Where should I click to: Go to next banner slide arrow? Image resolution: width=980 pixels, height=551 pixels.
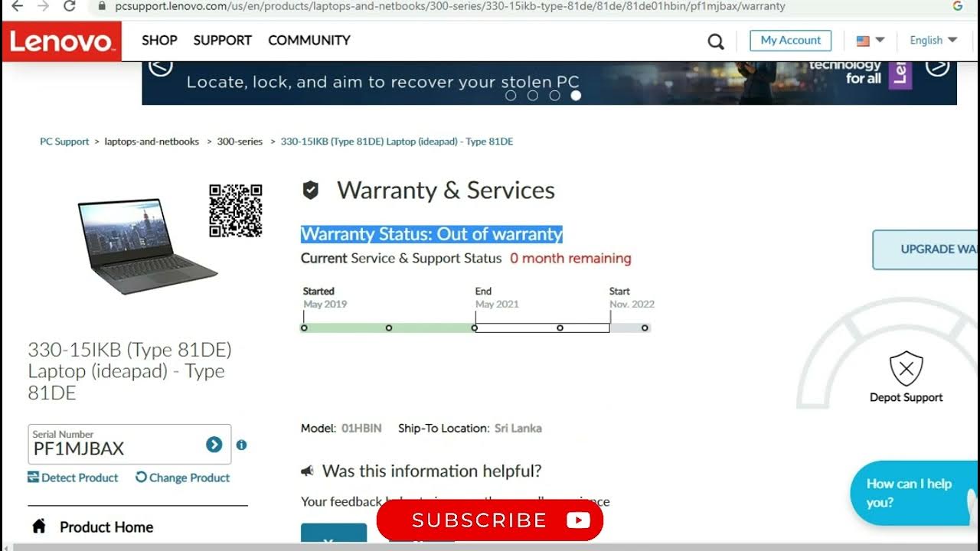[938, 67]
